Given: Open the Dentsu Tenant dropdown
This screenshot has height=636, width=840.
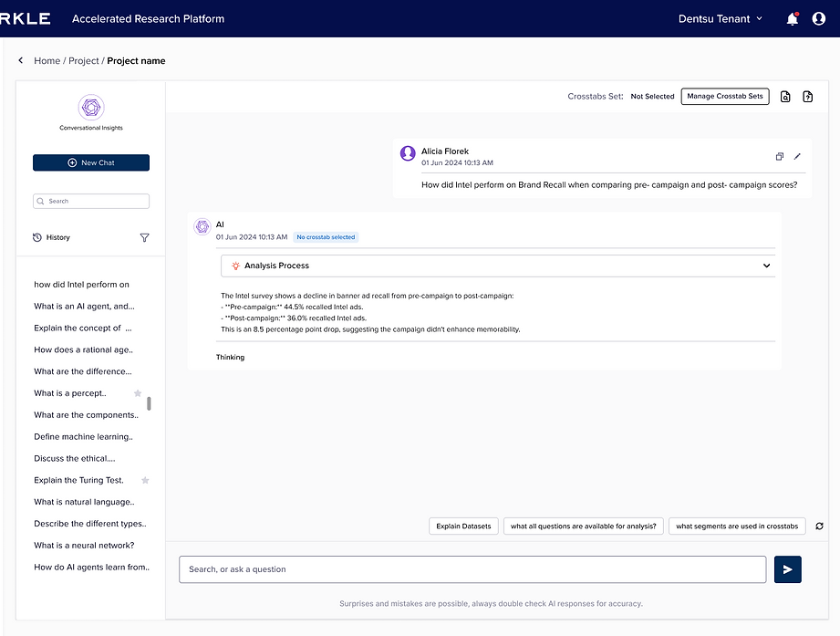Looking at the screenshot, I should [721, 18].
